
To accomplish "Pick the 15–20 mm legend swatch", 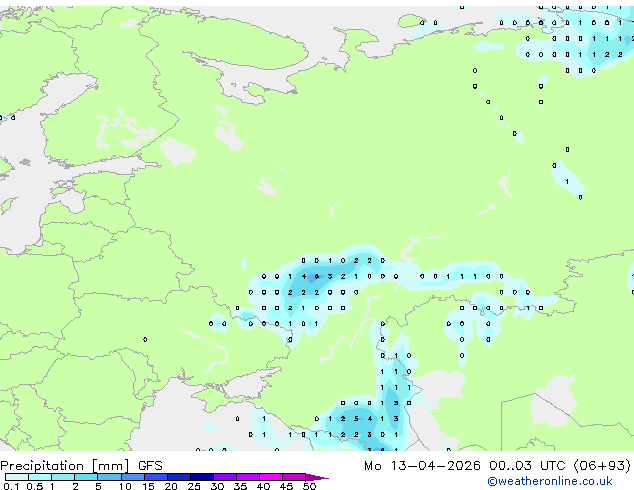I will coord(156,477).
